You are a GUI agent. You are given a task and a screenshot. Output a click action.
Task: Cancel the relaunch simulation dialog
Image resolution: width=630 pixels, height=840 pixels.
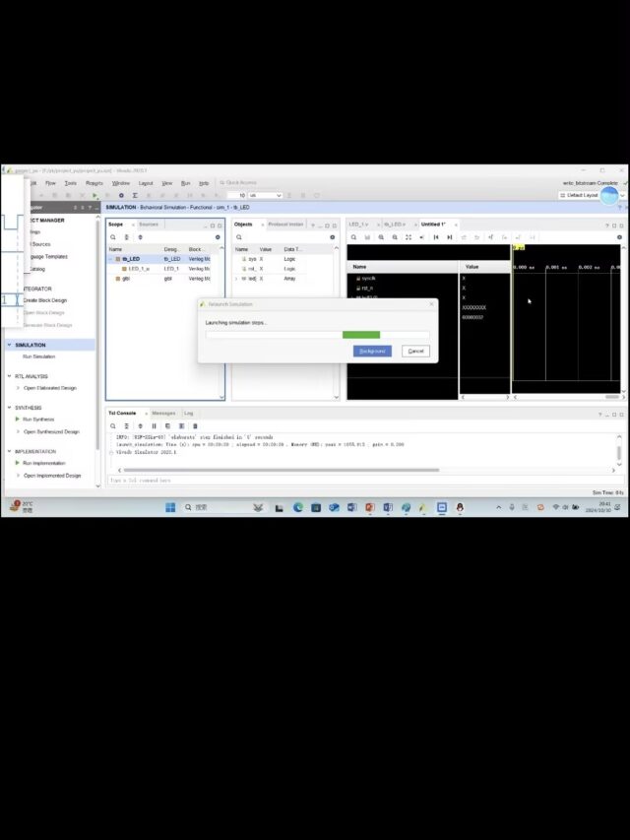(x=415, y=352)
